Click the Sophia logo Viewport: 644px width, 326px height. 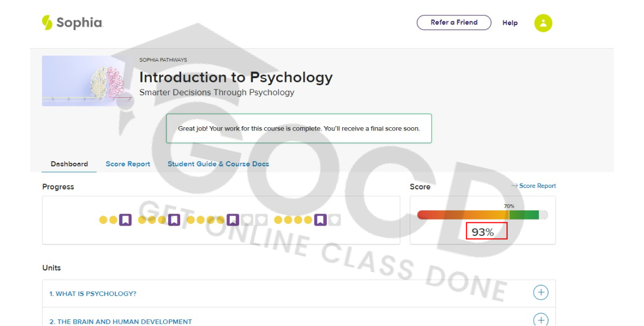click(72, 23)
